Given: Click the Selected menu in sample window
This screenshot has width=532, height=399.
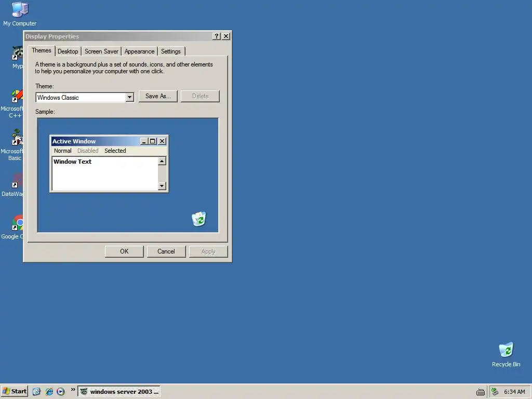Looking at the screenshot, I should [115, 151].
